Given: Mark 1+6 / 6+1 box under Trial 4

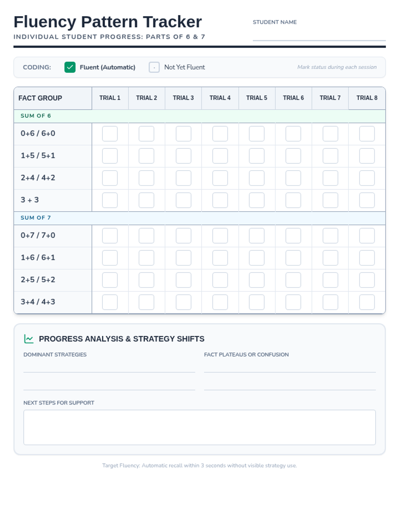Looking at the screenshot, I should [220, 258].
